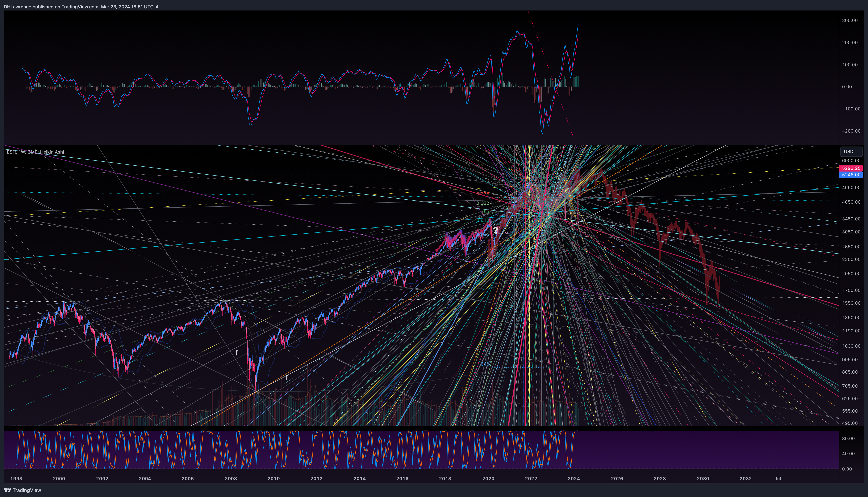
Task: Click the blue 5246.00 price label
Action: coord(851,175)
